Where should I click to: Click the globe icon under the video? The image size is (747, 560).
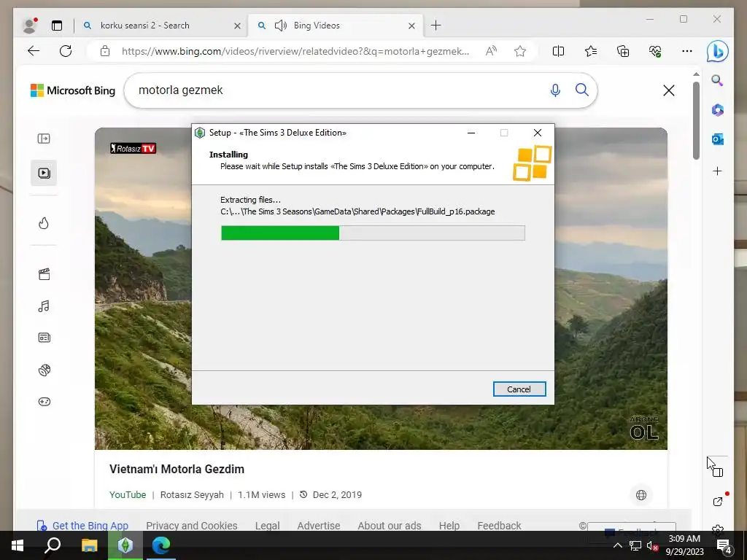[x=641, y=495]
